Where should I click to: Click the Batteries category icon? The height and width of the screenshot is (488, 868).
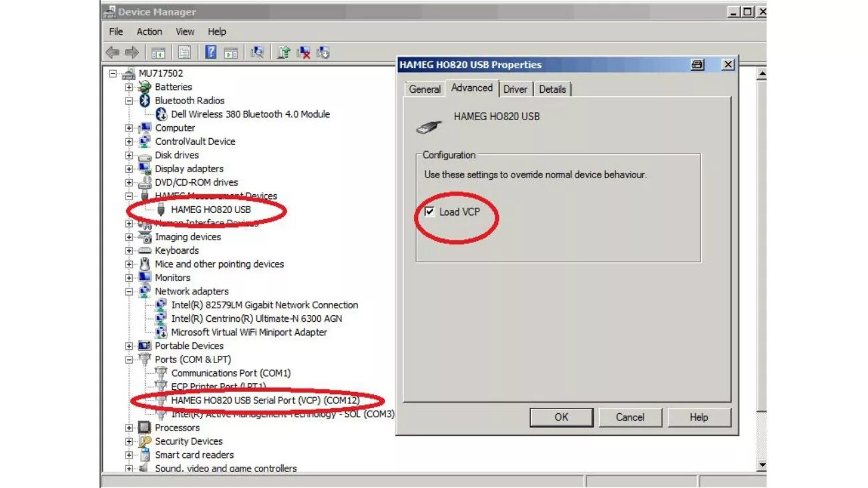[144, 87]
